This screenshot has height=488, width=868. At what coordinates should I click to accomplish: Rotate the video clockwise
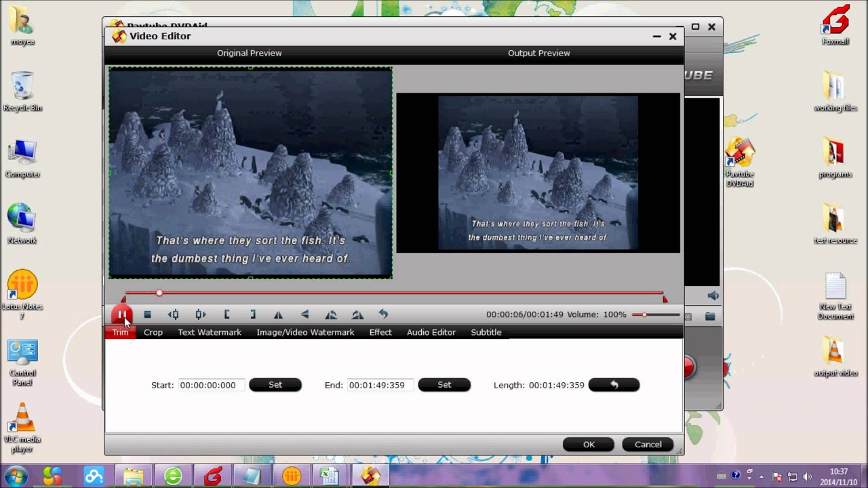tap(357, 314)
